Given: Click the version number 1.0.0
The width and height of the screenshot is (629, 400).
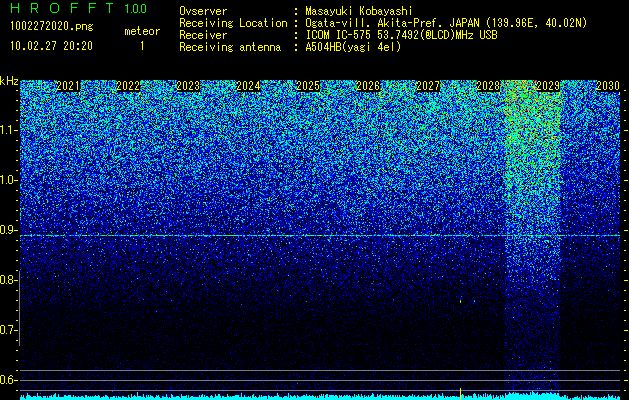Looking at the screenshot, I should point(135,8).
